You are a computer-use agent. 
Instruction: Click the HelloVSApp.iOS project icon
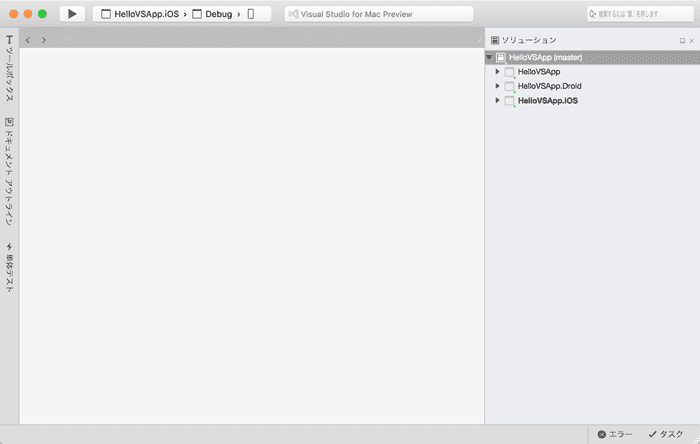510,101
